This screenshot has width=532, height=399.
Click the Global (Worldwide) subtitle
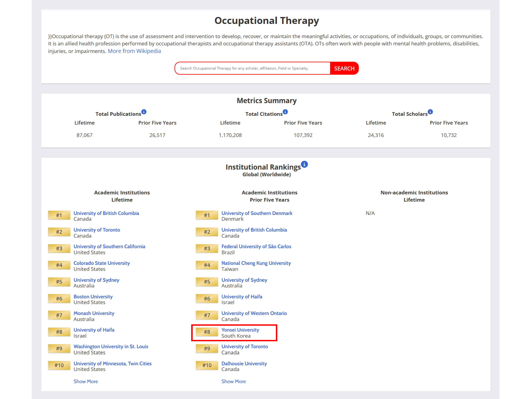[x=266, y=174]
